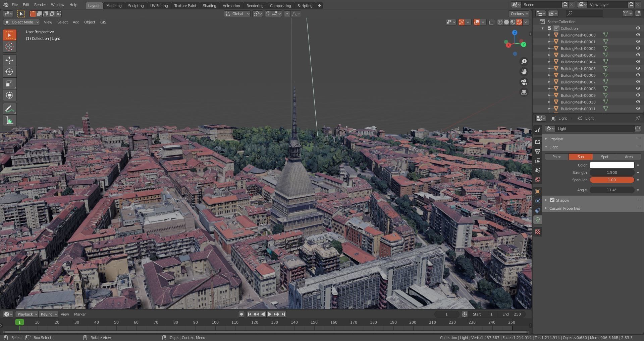This screenshot has width=644, height=341.
Task: Hide BuildingMesh-00000 in viewport
Action: [638, 35]
